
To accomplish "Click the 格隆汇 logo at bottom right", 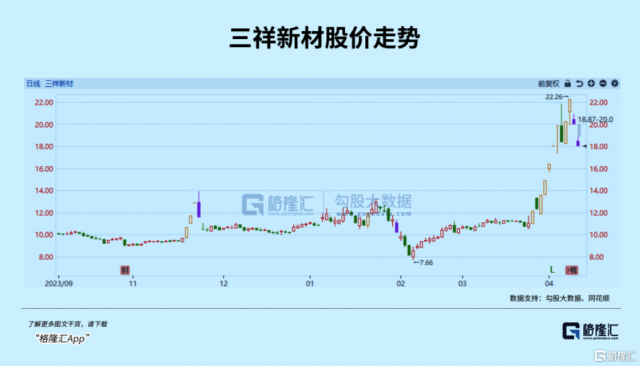I will [590, 331].
